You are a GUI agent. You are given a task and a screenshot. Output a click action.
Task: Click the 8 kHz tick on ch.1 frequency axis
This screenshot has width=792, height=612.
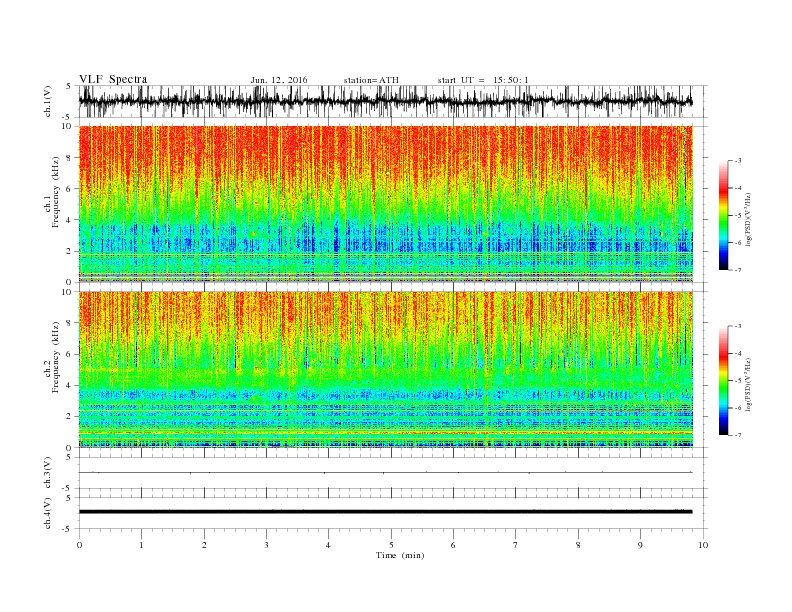click(69, 158)
